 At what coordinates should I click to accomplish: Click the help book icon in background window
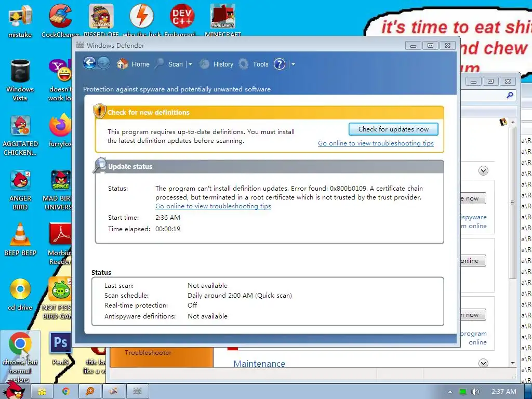503,122
